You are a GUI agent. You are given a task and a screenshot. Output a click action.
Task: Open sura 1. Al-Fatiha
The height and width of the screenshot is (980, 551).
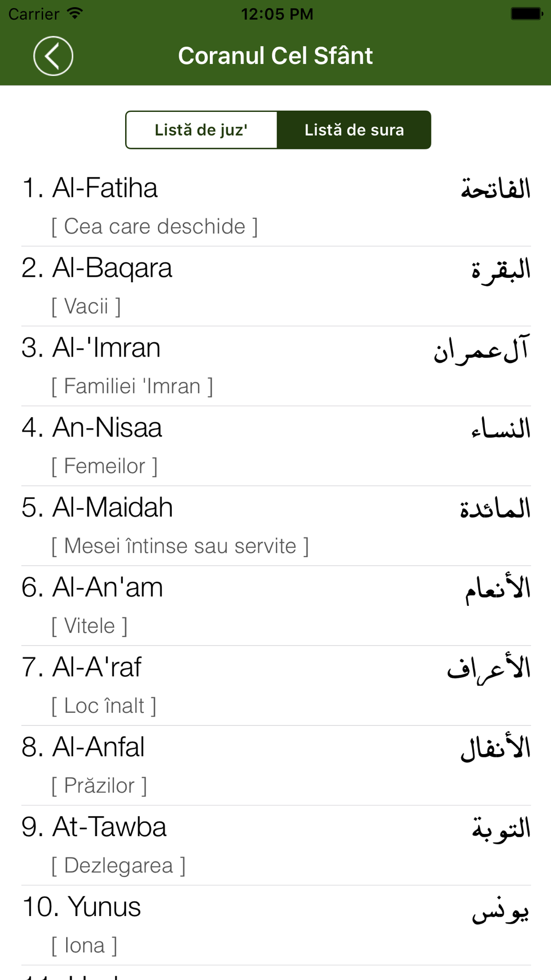coord(275,206)
